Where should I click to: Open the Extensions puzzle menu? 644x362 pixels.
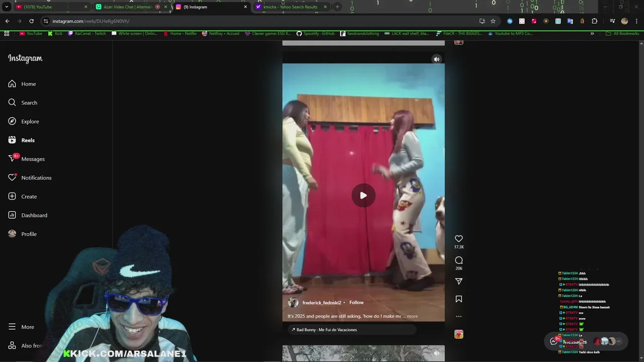[595, 21]
